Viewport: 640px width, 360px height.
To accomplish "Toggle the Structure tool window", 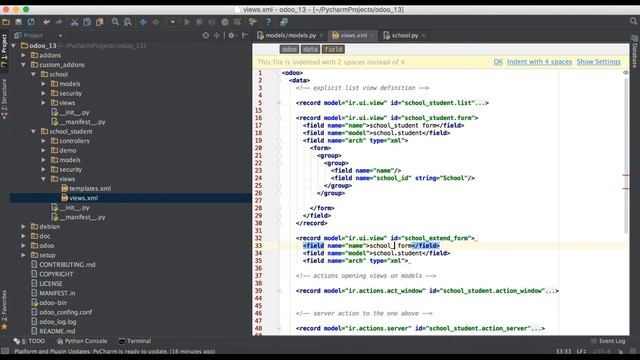I will (x=4, y=99).
